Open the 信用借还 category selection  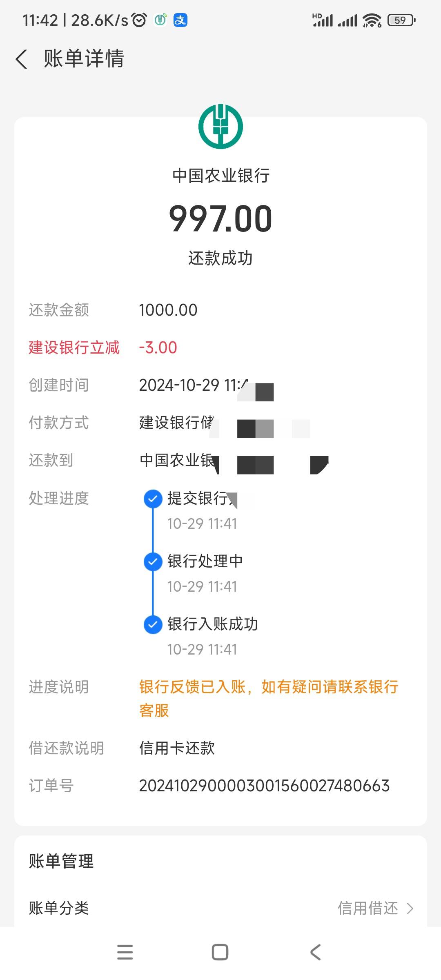(x=368, y=908)
